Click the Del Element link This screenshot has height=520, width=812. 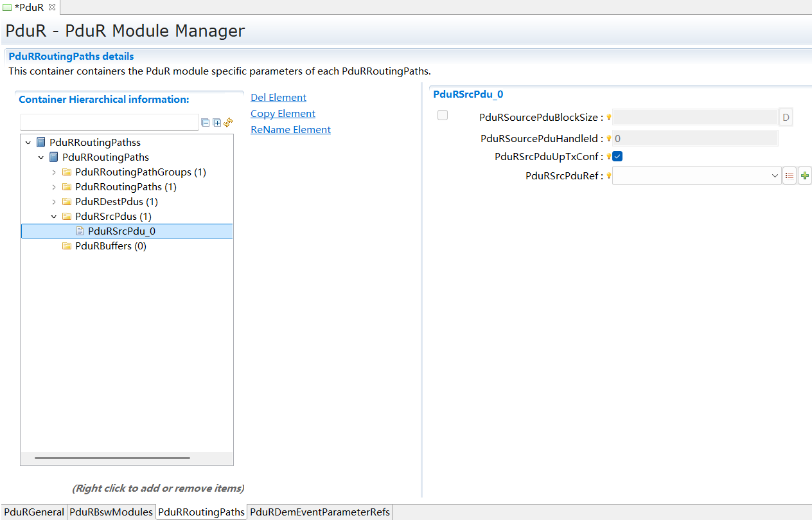point(278,97)
